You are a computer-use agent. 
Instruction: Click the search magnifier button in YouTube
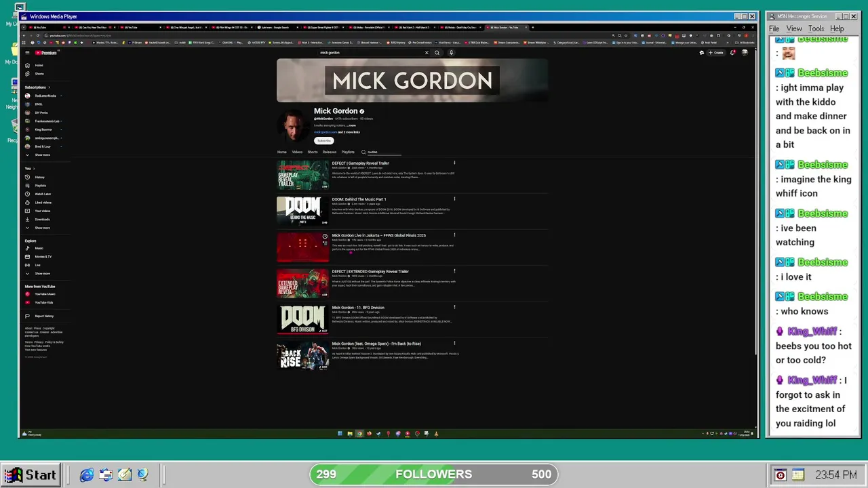point(437,52)
